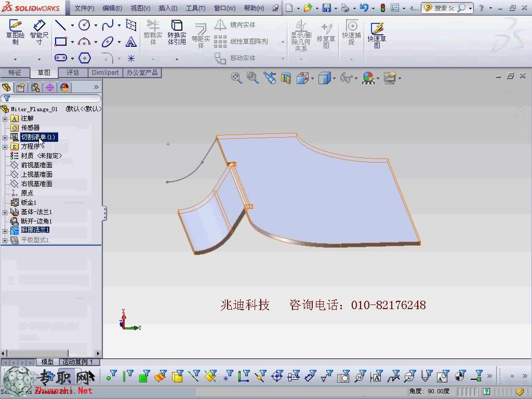Open the DimXpertManager tab icon
The height and width of the screenshot is (399, 532).
point(50,87)
